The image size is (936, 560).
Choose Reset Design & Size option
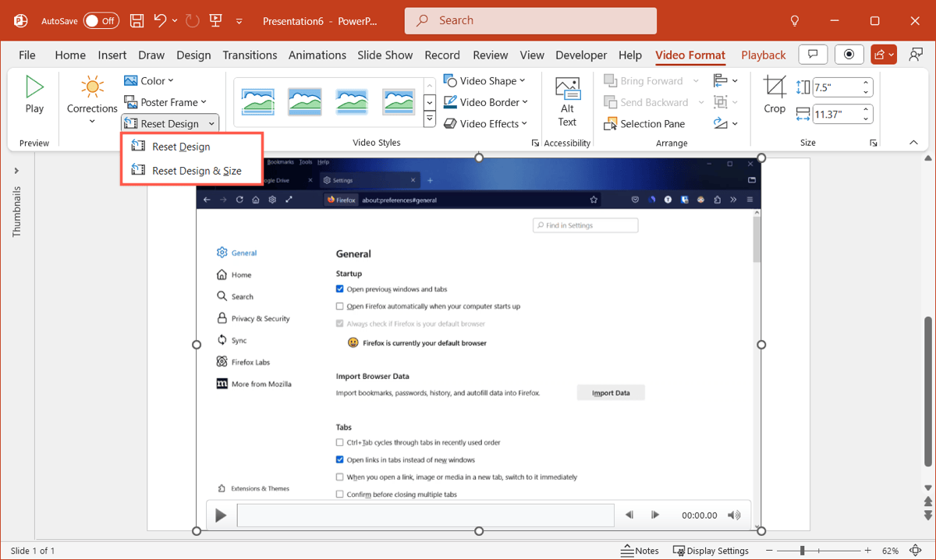pyautogui.click(x=186, y=171)
